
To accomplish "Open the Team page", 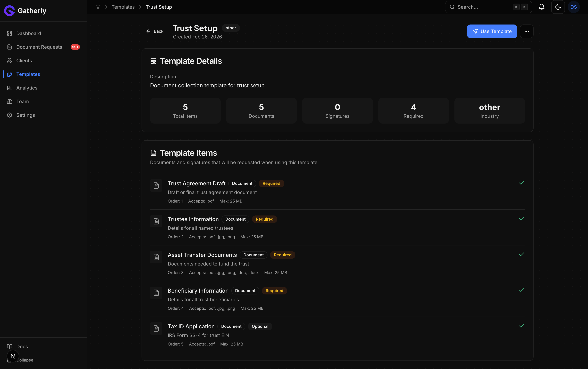I will [22, 101].
